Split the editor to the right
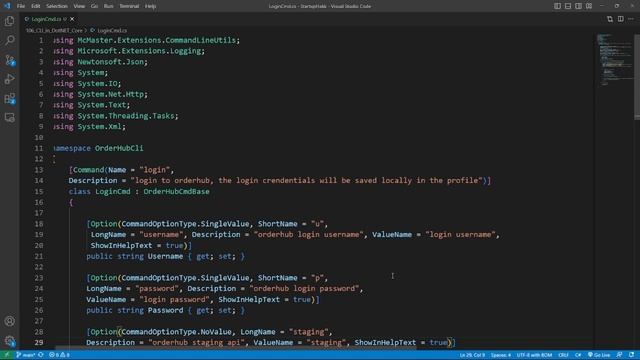The height and width of the screenshot is (360, 640). coord(620,19)
